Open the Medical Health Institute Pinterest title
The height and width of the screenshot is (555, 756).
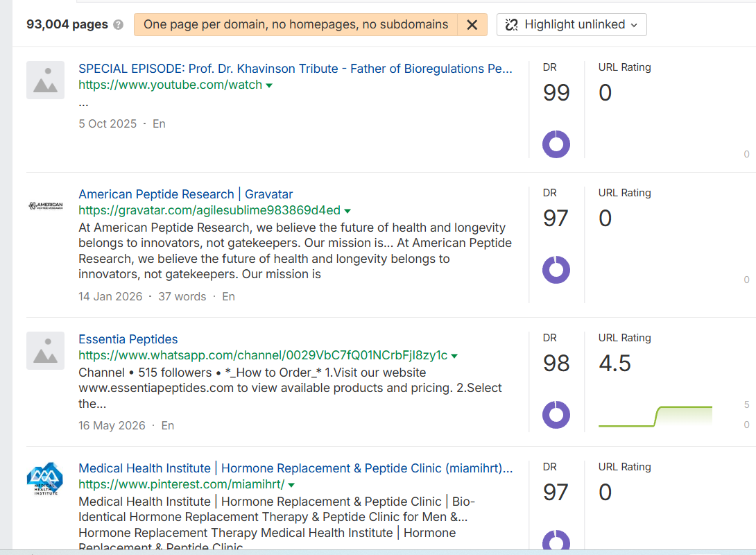(295, 468)
